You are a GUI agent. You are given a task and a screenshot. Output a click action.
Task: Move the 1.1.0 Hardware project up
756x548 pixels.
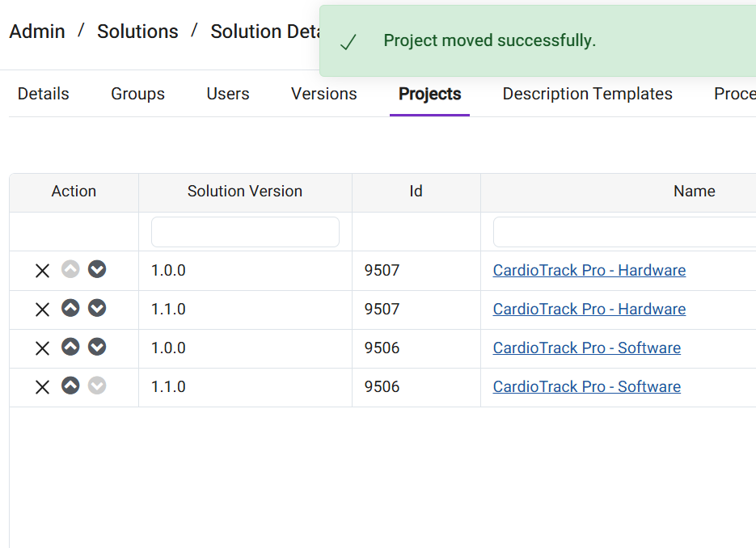pyautogui.click(x=70, y=308)
